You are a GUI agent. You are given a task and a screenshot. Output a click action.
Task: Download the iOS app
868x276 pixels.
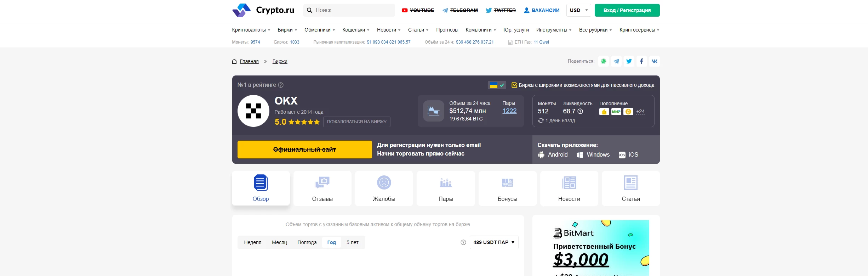click(628, 155)
